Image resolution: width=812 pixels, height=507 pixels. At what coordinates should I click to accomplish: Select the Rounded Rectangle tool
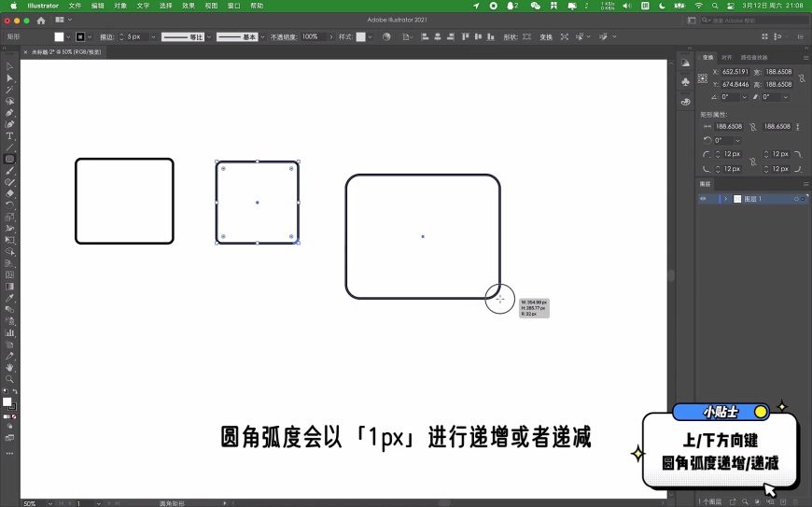[9, 159]
